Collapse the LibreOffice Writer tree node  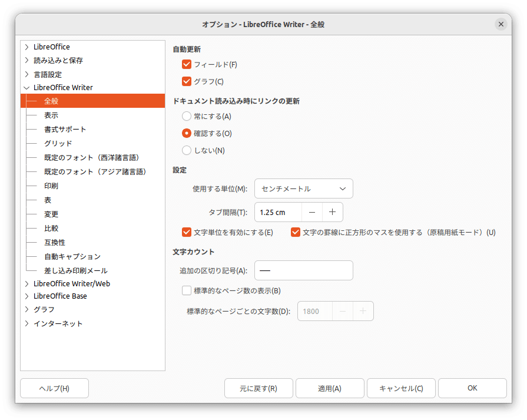click(27, 88)
